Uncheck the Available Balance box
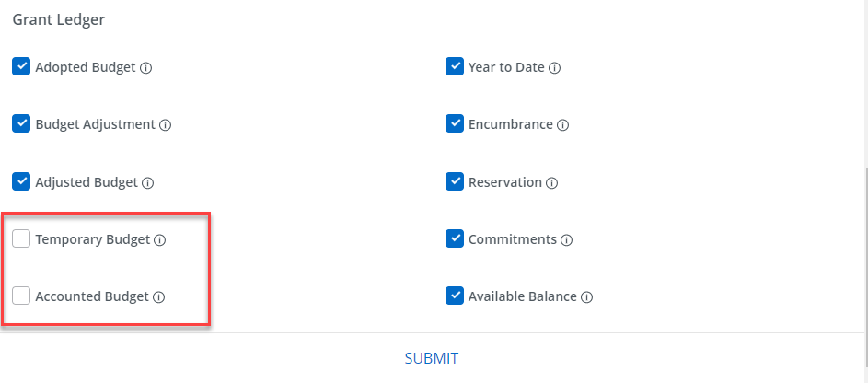The width and height of the screenshot is (868, 383). pyautogui.click(x=455, y=296)
